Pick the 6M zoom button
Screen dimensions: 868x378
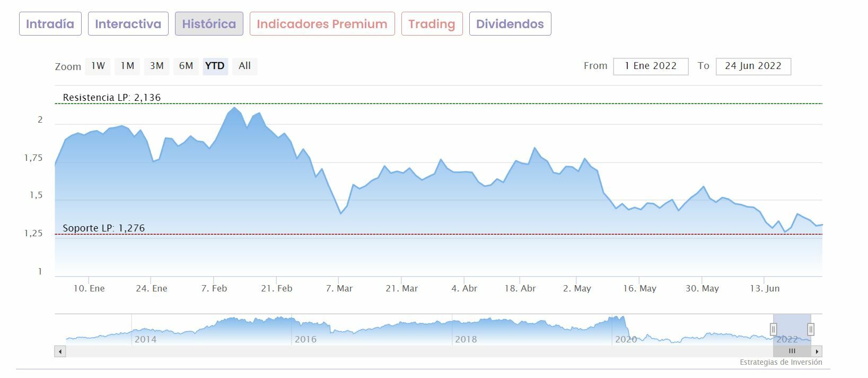coord(186,66)
